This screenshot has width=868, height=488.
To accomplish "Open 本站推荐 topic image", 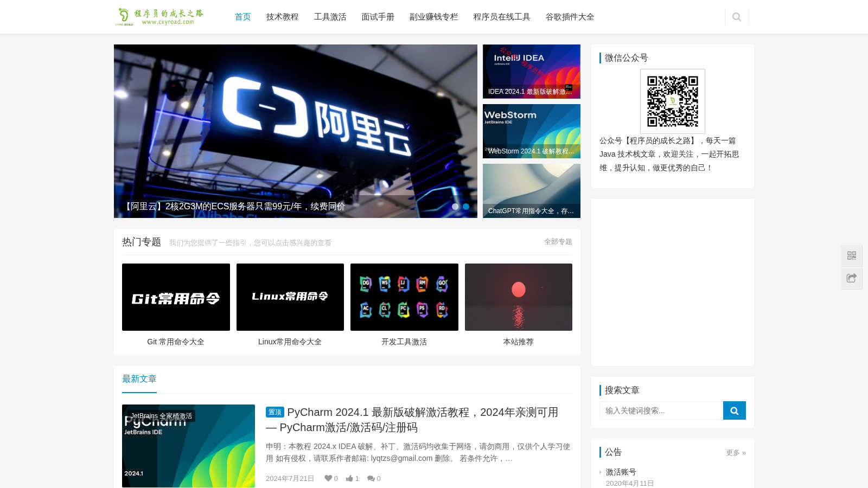I will tap(519, 297).
